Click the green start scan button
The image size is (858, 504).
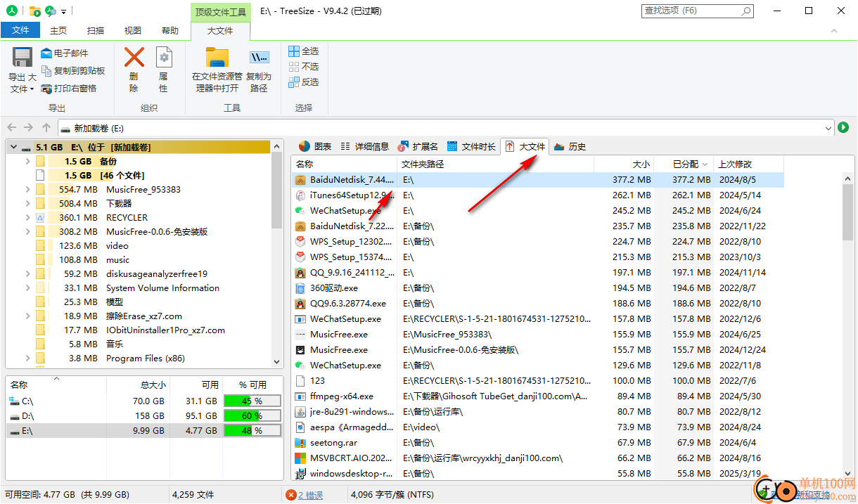coord(843,128)
